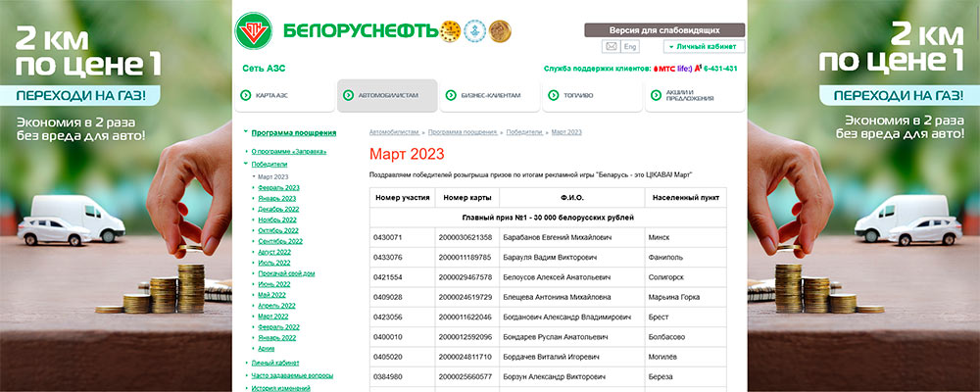Select Январь 2022 in sidebar
980x392 pixels.
pyautogui.click(x=277, y=337)
